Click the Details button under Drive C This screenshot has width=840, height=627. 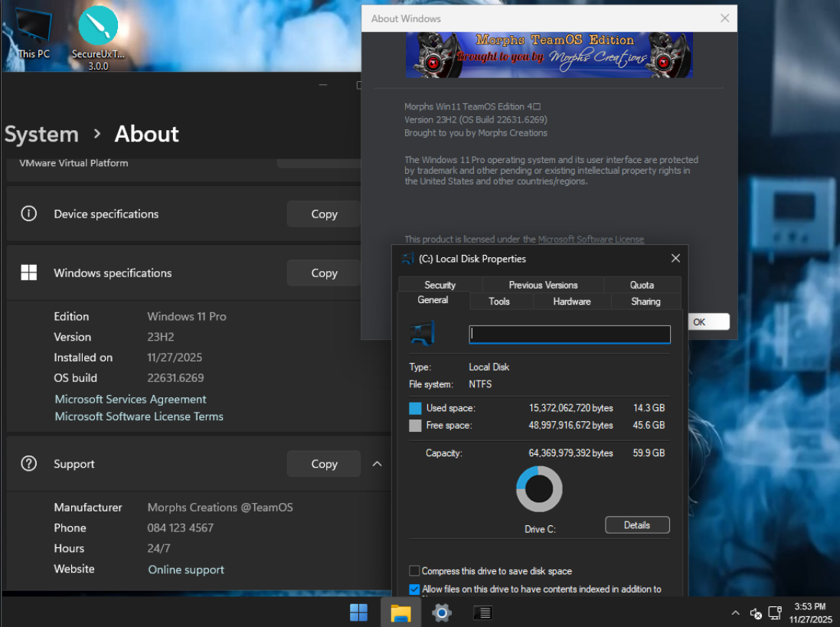[x=636, y=525]
